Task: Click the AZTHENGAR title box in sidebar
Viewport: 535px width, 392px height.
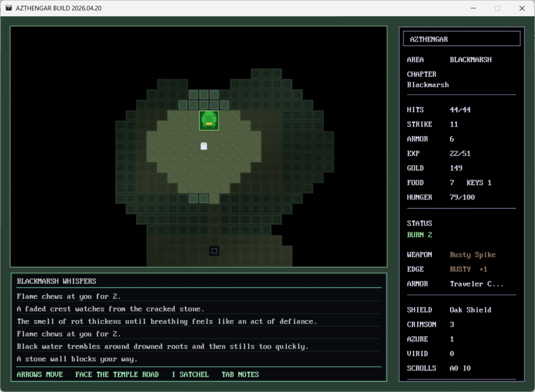Action: pyautogui.click(x=461, y=39)
